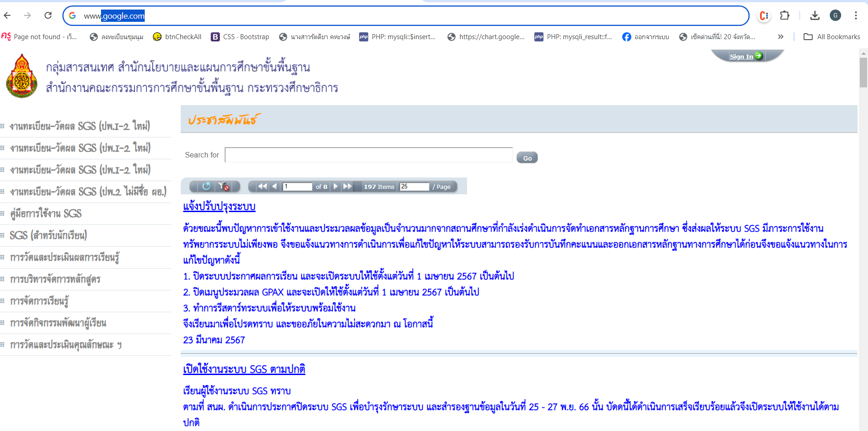Jump to last page arrow
This screenshot has width=868, height=431.
click(347, 186)
